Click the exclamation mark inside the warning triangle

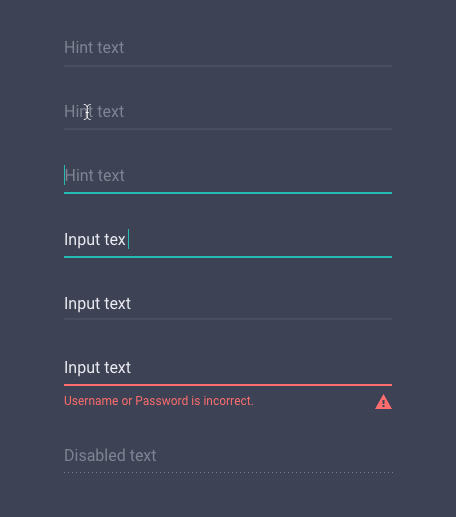[383, 403]
